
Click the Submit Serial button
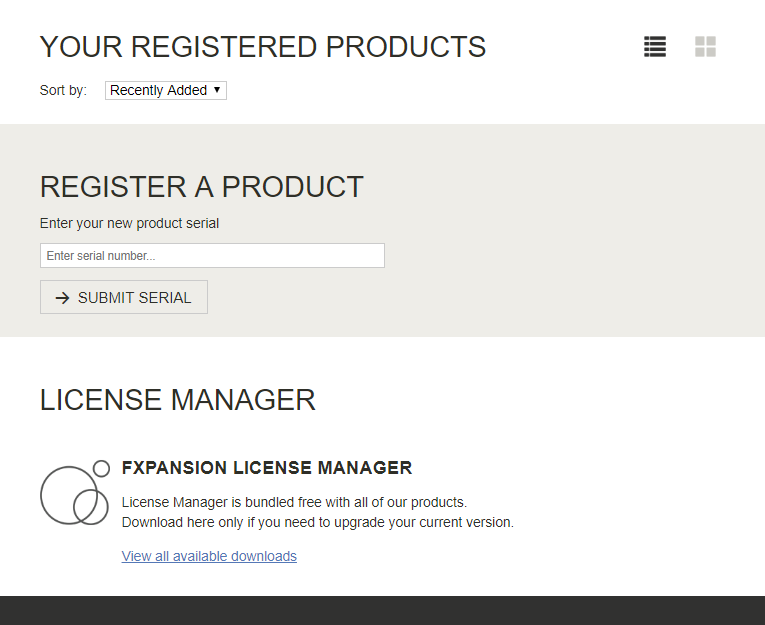pyautogui.click(x=124, y=297)
